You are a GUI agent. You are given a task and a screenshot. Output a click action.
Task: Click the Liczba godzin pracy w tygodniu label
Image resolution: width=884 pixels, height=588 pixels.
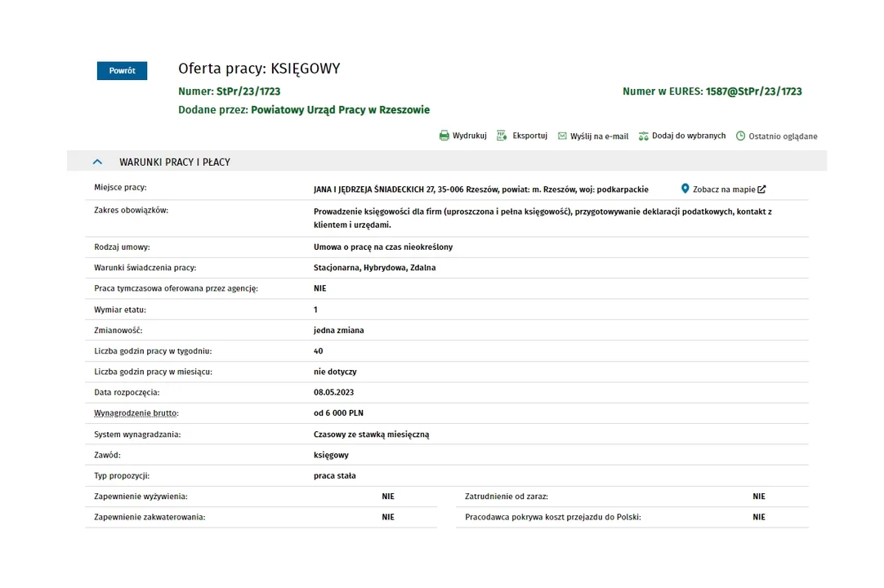click(x=153, y=351)
